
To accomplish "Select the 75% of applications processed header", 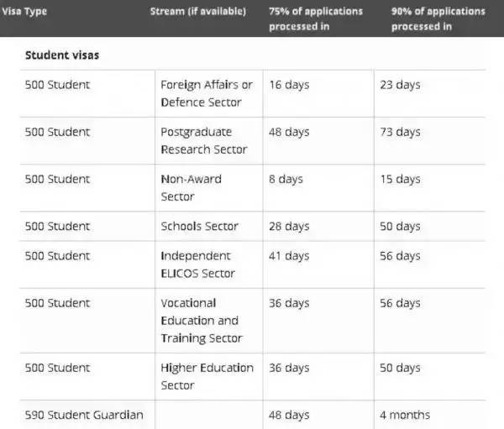I will [316, 18].
